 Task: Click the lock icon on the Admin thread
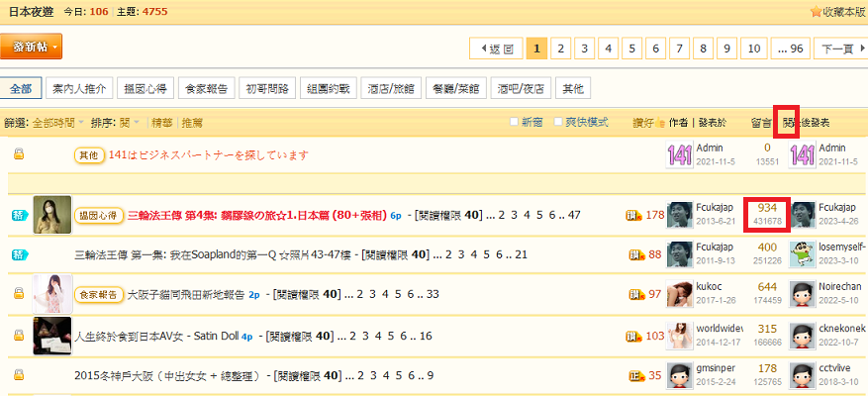(19, 154)
